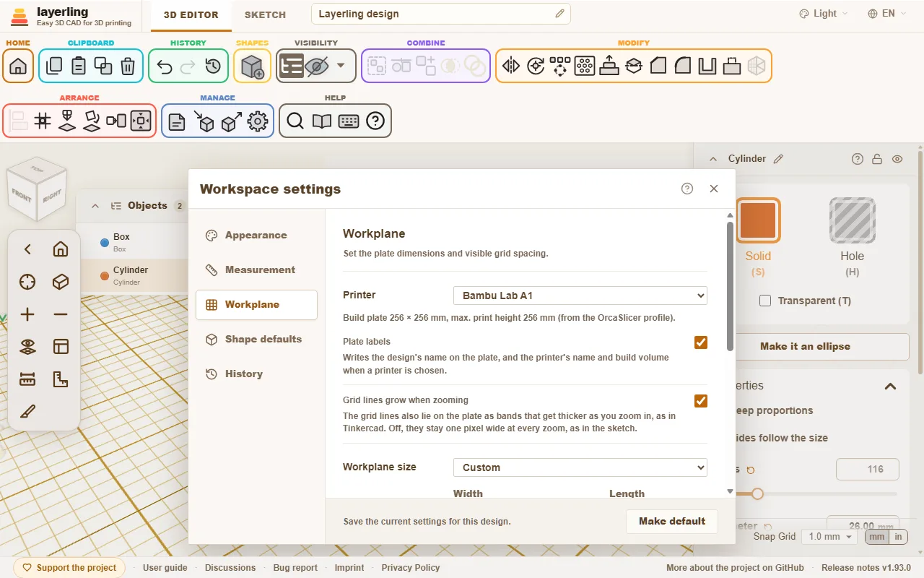Toggle the Grid lines grow when zooming checkbox
The width and height of the screenshot is (924, 578).
[x=701, y=400]
